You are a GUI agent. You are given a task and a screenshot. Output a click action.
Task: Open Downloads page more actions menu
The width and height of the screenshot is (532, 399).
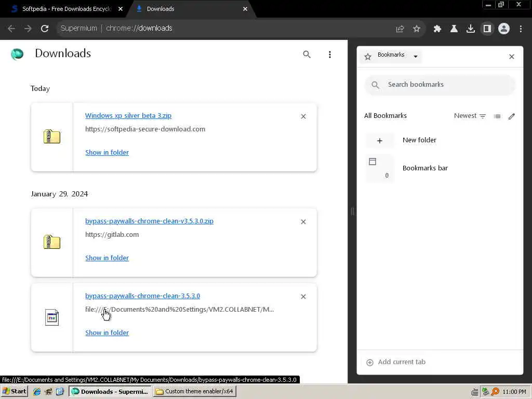(x=330, y=54)
